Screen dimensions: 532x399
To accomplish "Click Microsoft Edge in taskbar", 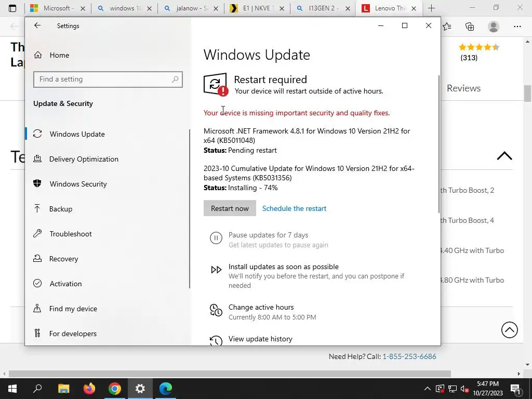I will coord(166,389).
